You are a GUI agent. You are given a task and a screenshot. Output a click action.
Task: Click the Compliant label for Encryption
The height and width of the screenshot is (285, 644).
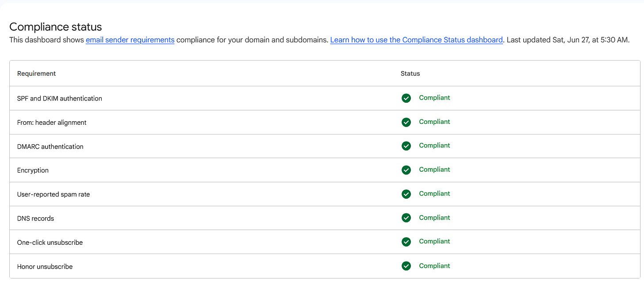pos(434,169)
